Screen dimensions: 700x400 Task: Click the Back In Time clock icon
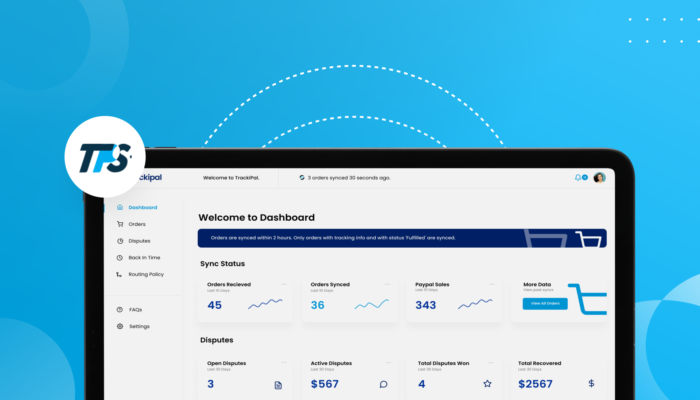[120, 258]
